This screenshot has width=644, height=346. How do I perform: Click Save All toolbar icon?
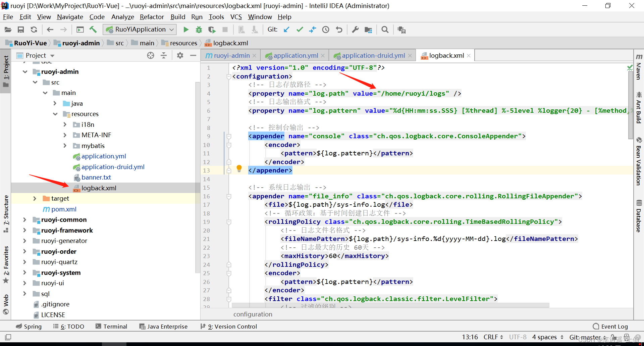tap(21, 30)
